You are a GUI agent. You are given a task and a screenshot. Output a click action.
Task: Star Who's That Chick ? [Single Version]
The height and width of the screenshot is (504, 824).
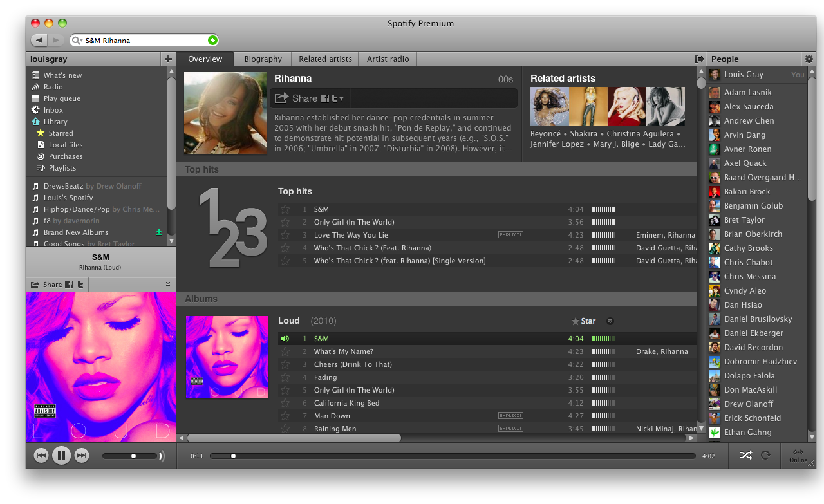coord(285,261)
